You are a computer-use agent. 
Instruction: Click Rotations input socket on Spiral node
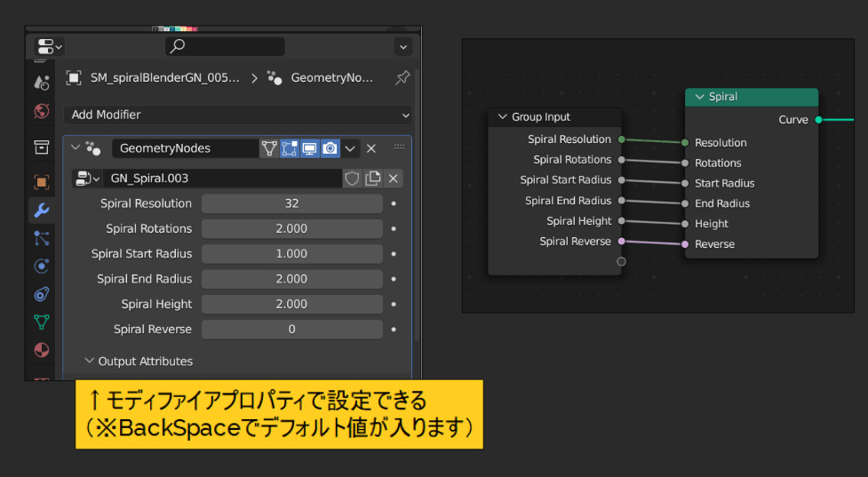[x=685, y=163]
